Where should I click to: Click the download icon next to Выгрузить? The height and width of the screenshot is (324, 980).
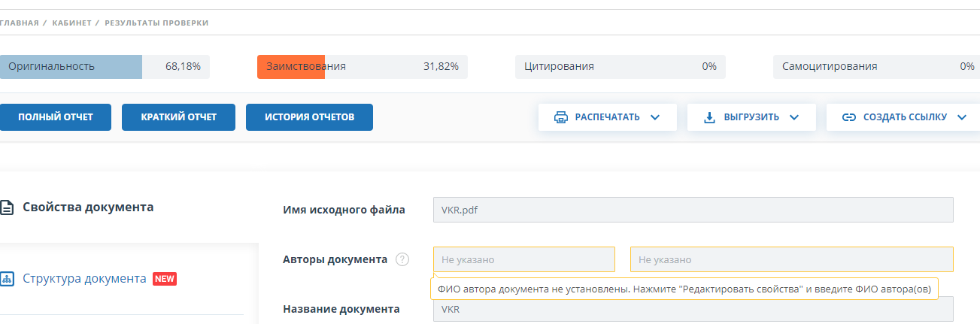pyautogui.click(x=709, y=117)
